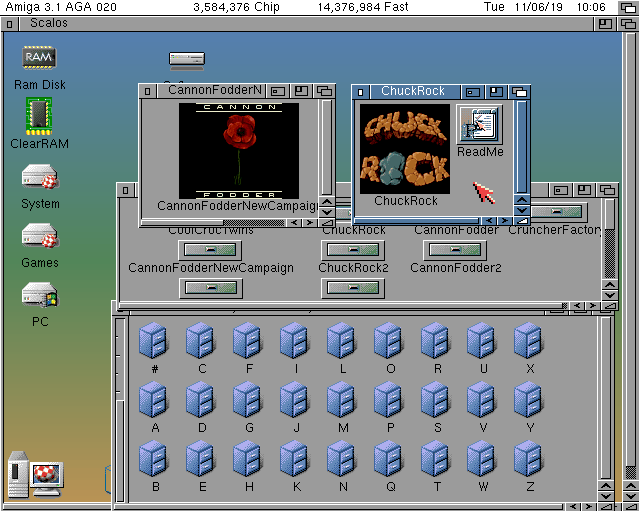The height and width of the screenshot is (511, 639).
Task: Open the Z drawer folder
Action: [x=528, y=458]
